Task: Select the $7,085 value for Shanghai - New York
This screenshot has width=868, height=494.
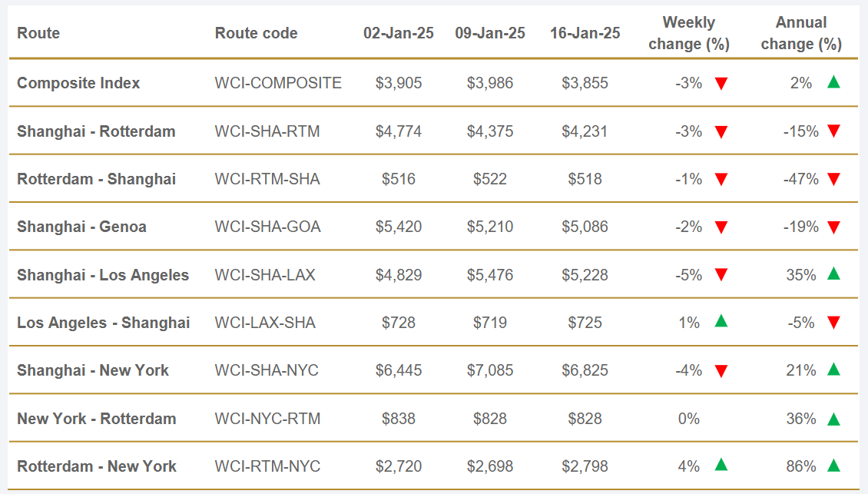Action: pyautogui.click(x=490, y=370)
